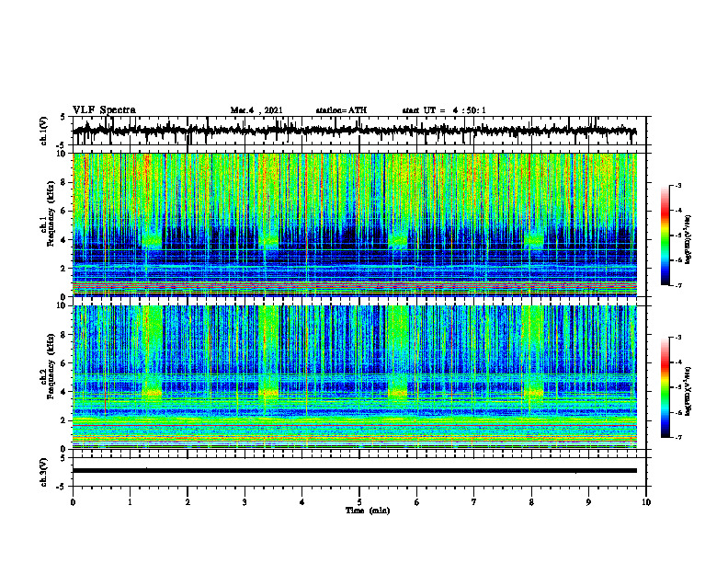Click time axis tick label "5"
The image size is (728, 563).
[x=359, y=502]
